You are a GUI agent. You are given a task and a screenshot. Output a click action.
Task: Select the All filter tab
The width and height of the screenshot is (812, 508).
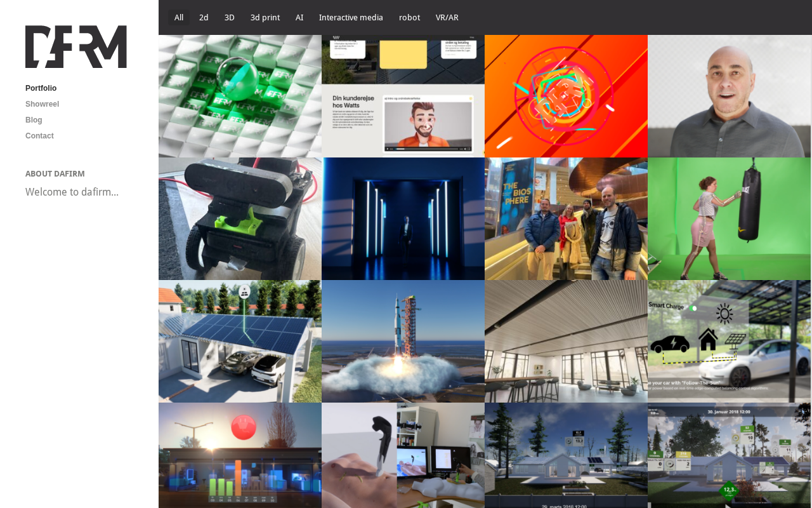[x=179, y=18]
